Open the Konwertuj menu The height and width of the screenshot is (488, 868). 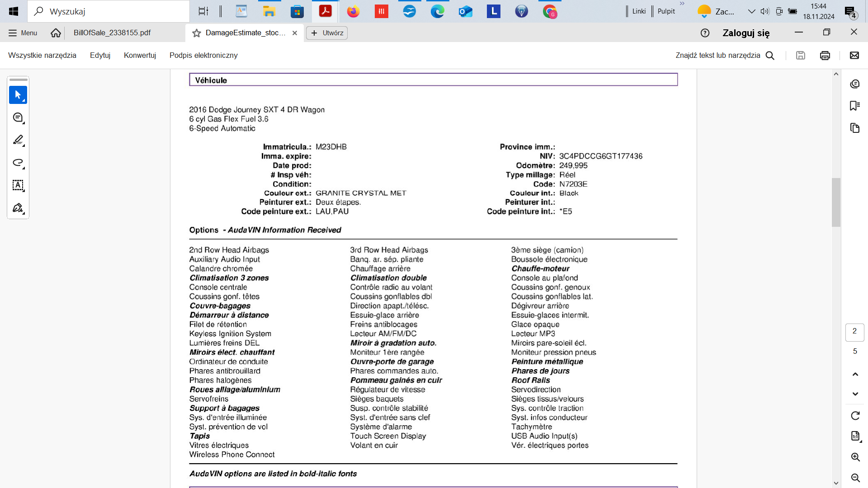(140, 55)
